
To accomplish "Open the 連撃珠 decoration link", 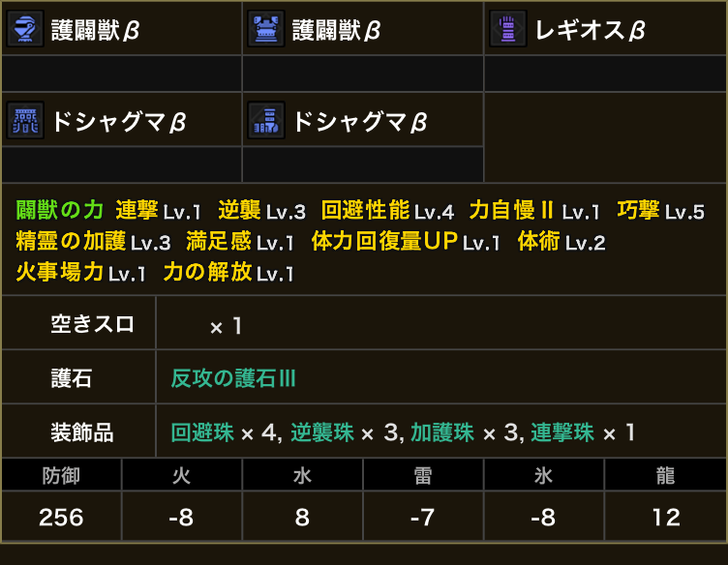I will click(x=562, y=432).
